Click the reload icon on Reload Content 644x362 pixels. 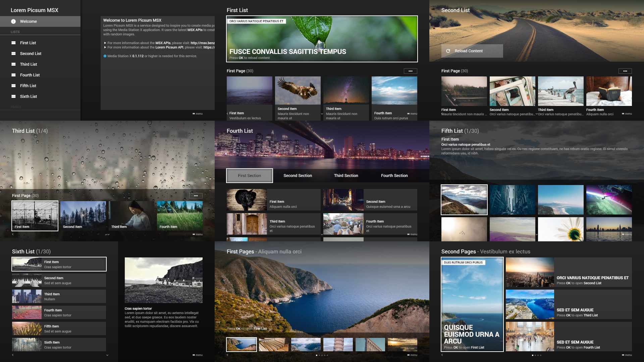(x=448, y=51)
